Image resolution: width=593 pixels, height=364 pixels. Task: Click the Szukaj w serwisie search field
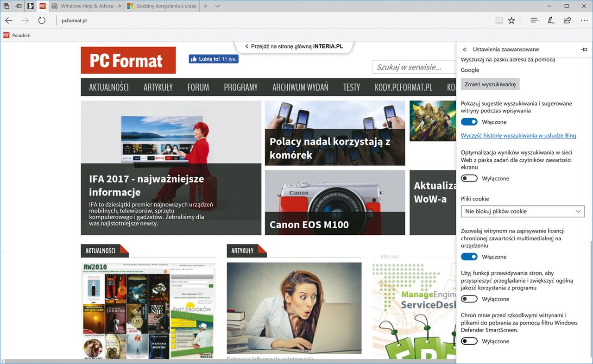coord(414,67)
